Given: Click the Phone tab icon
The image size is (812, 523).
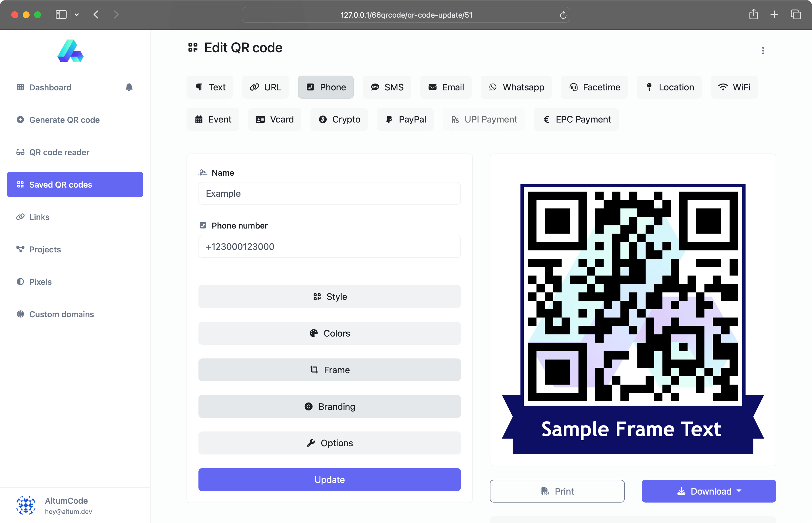Looking at the screenshot, I should click(310, 87).
